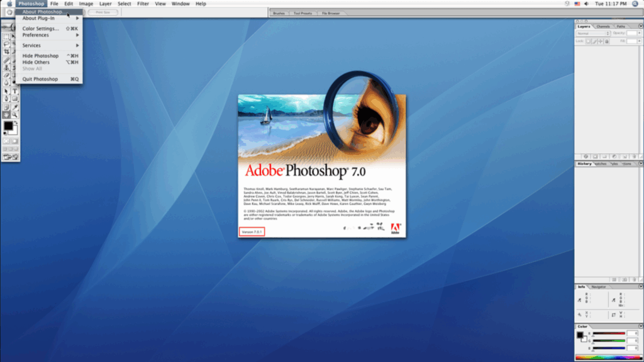
Task: Select Full Screen Mode button
Action: point(16,149)
